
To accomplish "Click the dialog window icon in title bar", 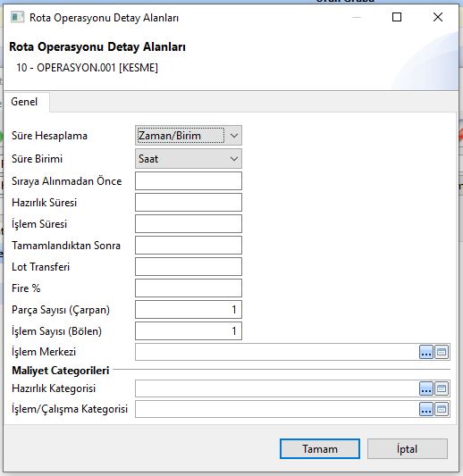I will (x=17, y=17).
